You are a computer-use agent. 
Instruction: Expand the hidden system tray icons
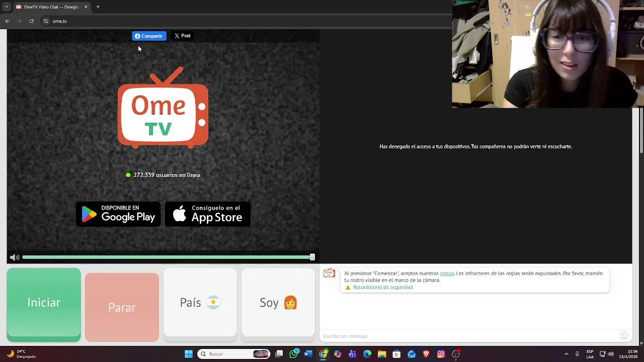point(566,354)
